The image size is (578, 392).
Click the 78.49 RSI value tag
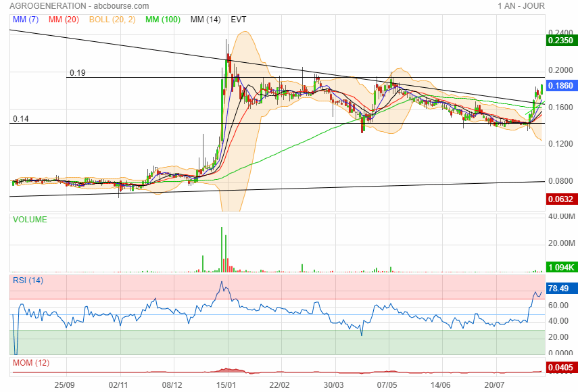point(560,288)
